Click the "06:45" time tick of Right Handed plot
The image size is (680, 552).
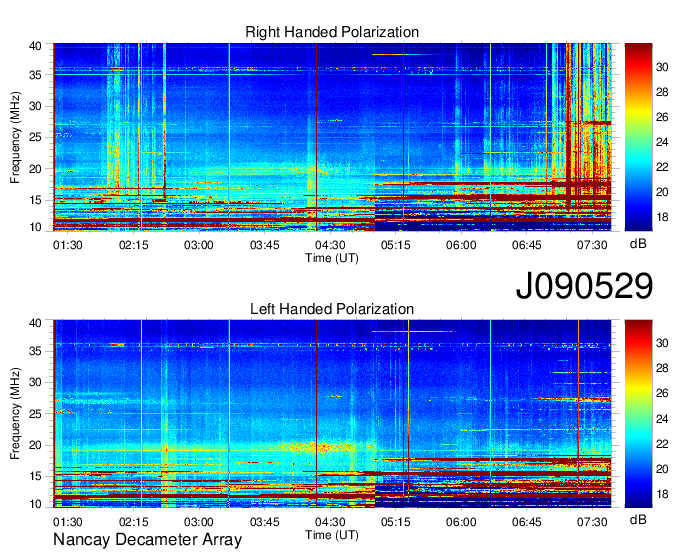pyautogui.click(x=526, y=245)
